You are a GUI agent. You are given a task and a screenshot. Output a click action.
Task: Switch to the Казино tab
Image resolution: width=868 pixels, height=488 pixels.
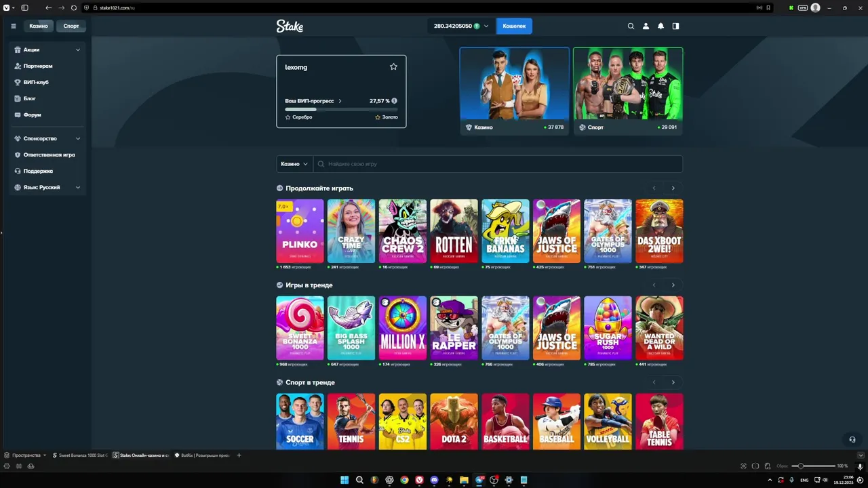[x=39, y=26]
